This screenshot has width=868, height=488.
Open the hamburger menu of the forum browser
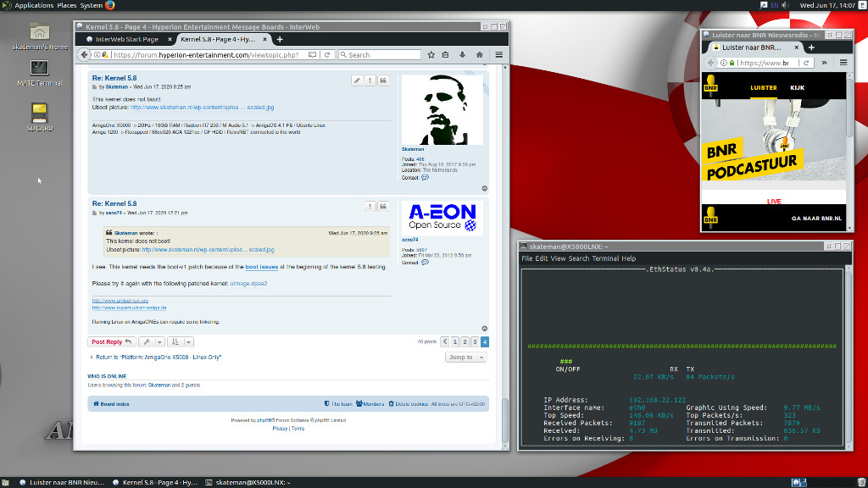coord(498,55)
